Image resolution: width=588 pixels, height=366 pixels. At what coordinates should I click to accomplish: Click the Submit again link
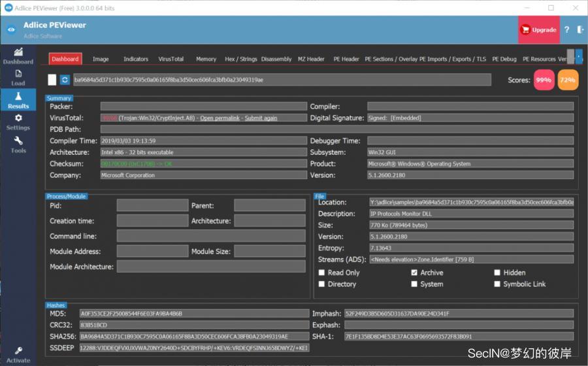[x=261, y=118]
